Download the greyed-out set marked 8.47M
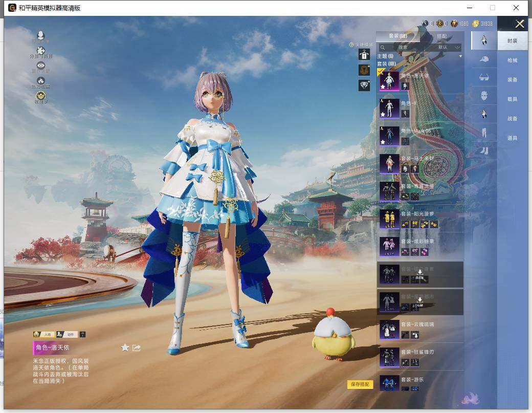This screenshot has height=413, width=532. pyautogui.click(x=419, y=274)
